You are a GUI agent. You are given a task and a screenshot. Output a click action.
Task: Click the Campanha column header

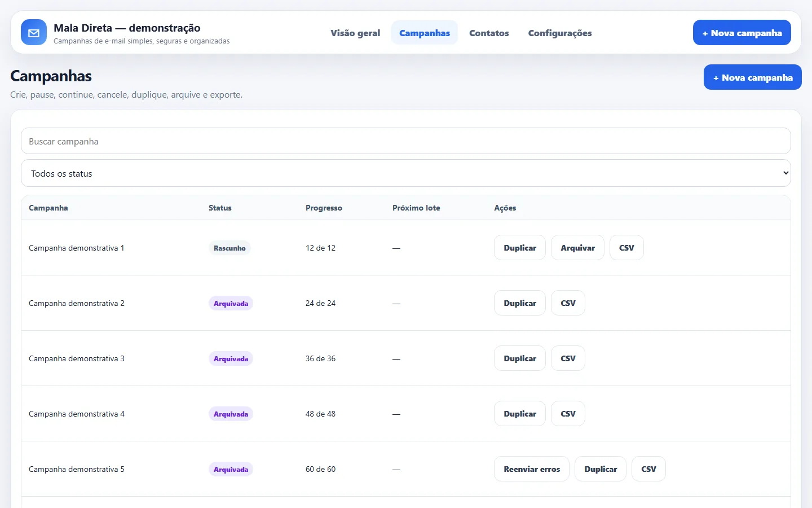tap(48, 208)
